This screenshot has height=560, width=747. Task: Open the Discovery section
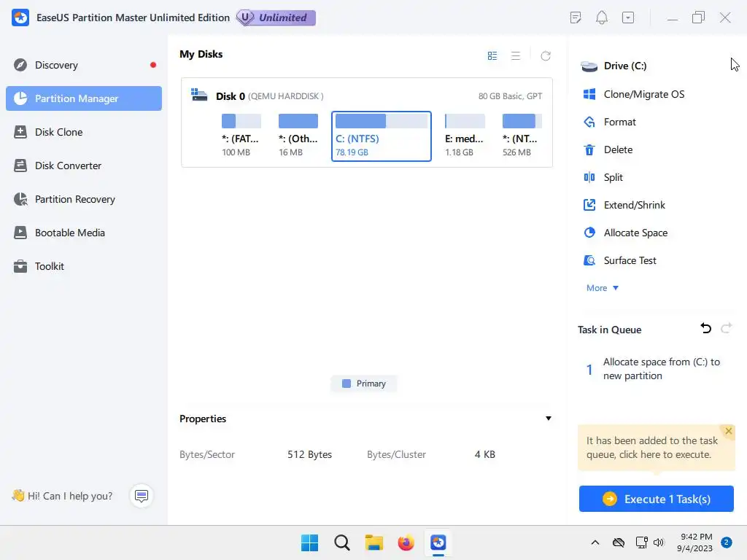tap(83, 65)
